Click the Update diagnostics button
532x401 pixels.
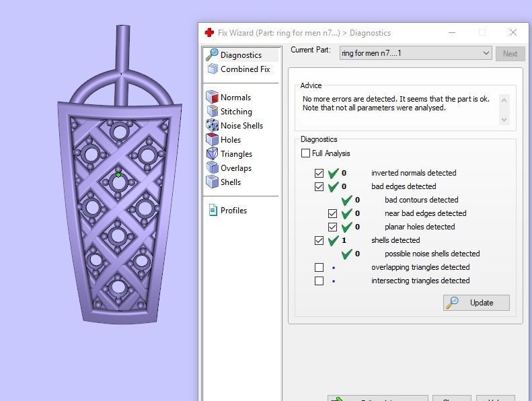tap(476, 303)
